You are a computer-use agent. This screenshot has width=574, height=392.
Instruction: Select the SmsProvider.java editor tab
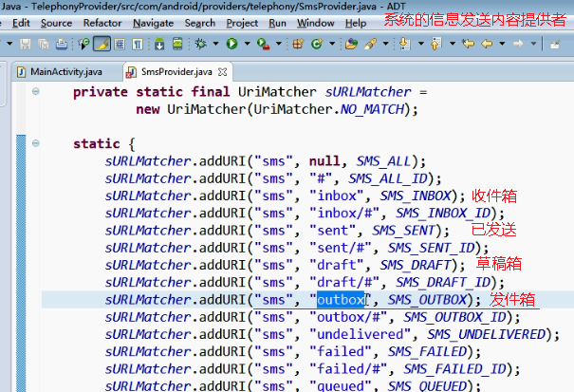tap(176, 72)
